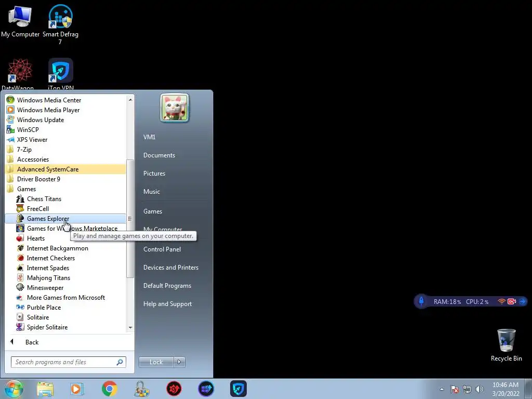532x399 pixels.
Task: Open Windows Update
Action: [x=65, y=120]
